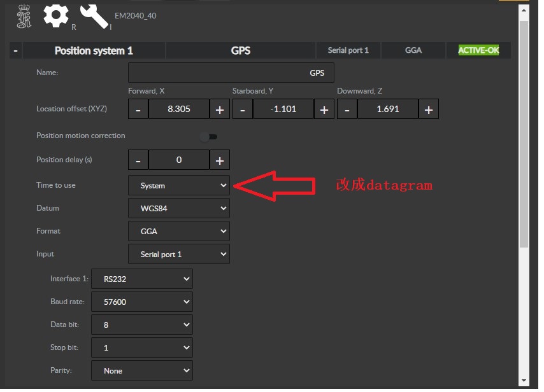Screen dimensions: 544x392
Task: Open runtime settings gear icon
Action: pyautogui.click(x=55, y=16)
